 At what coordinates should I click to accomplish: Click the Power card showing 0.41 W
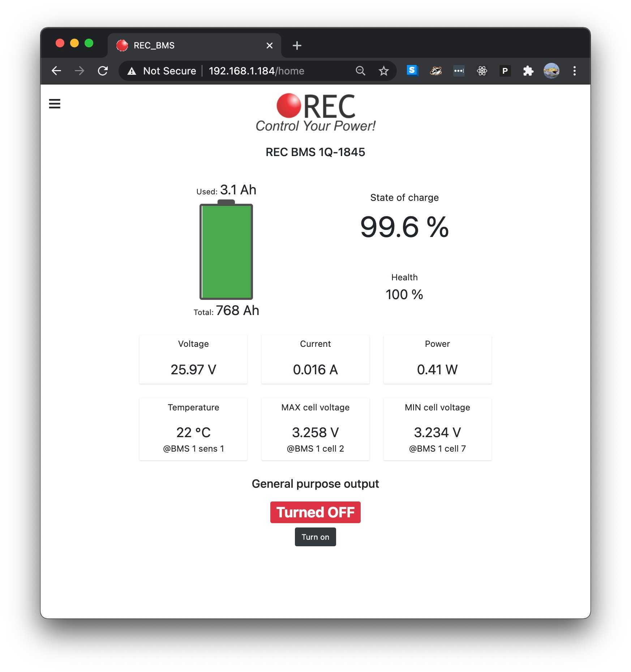[437, 359]
